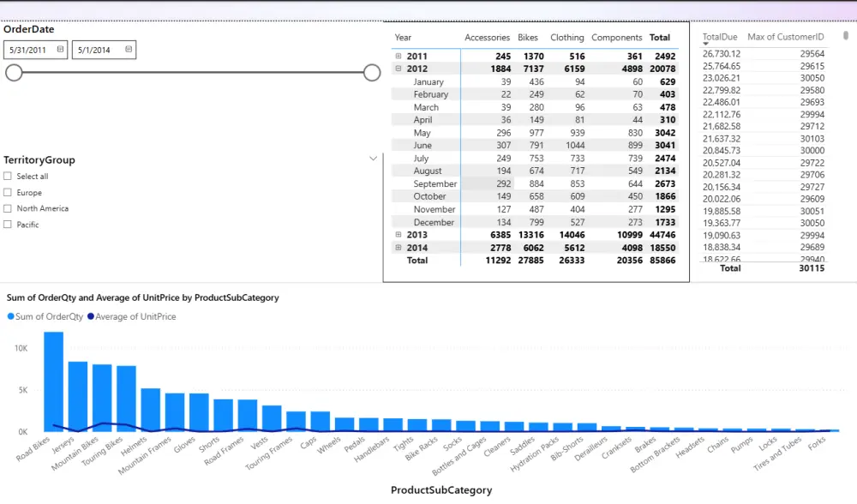Image resolution: width=857 pixels, height=504 pixels.
Task: Click the February row label
Action: click(431, 94)
